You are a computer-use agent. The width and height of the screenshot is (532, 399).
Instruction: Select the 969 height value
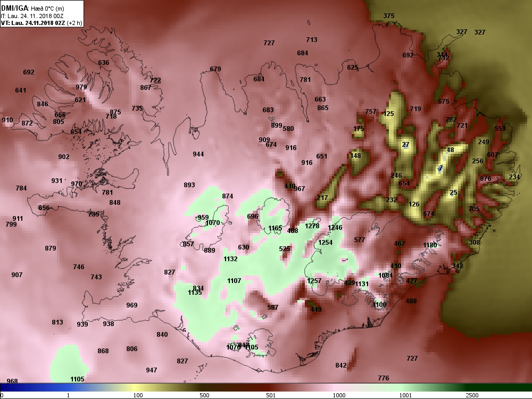[x=131, y=305]
